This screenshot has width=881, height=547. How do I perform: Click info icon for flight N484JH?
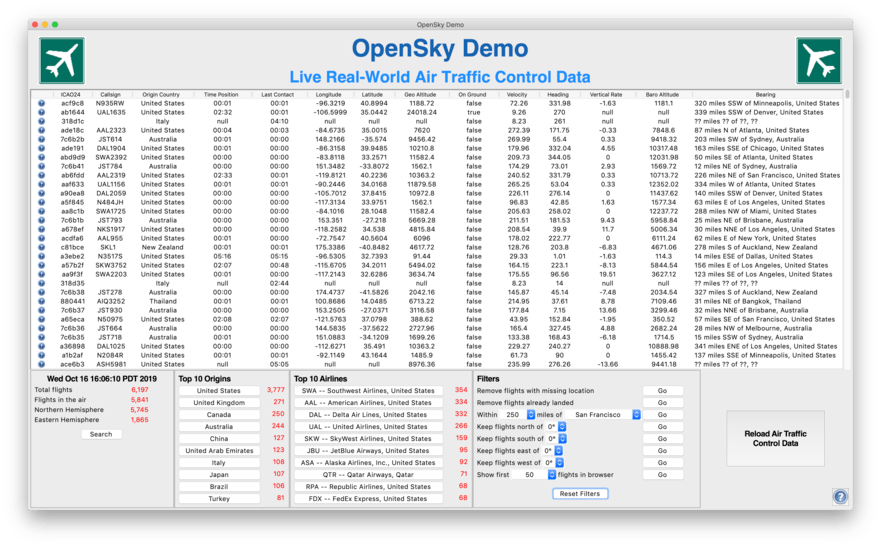[x=42, y=202]
